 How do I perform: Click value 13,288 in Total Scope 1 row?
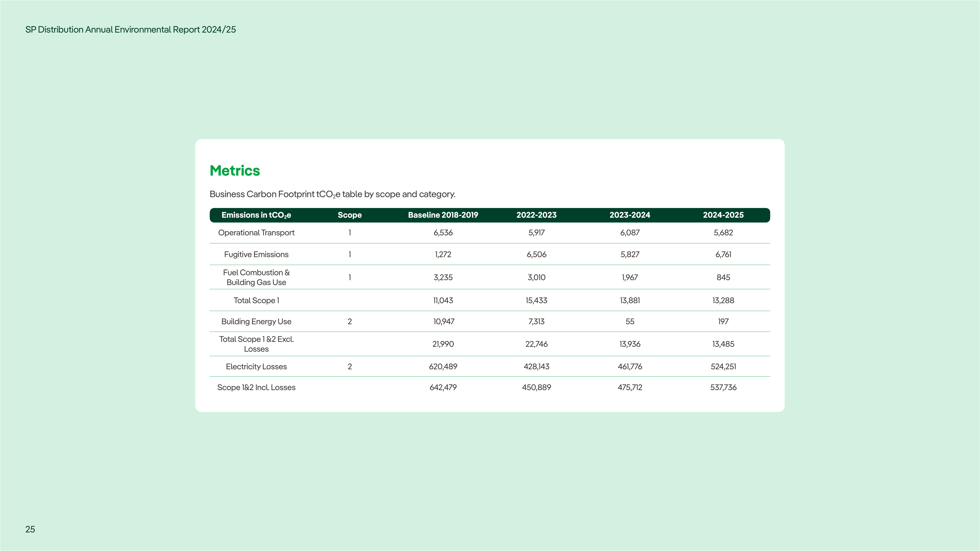723,300
